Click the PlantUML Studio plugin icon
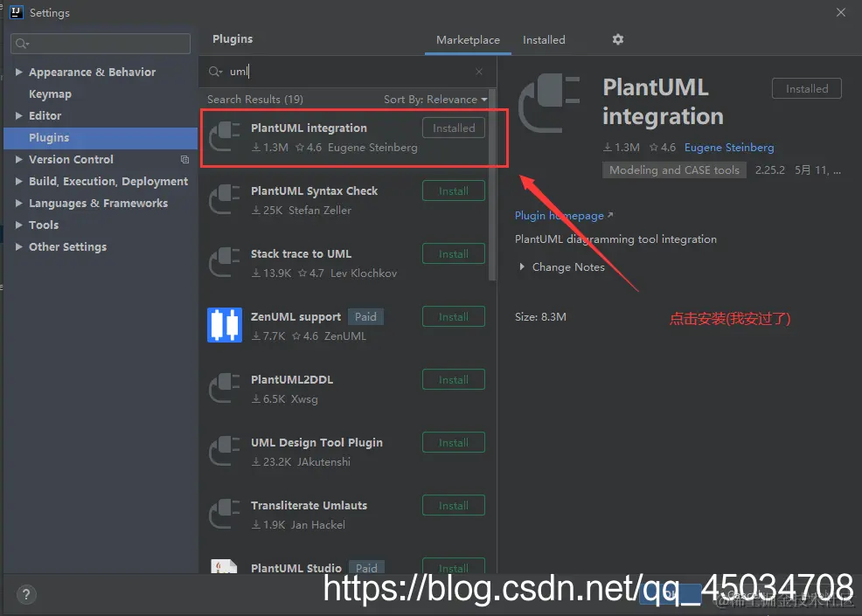The image size is (862, 616). (x=225, y=566)
